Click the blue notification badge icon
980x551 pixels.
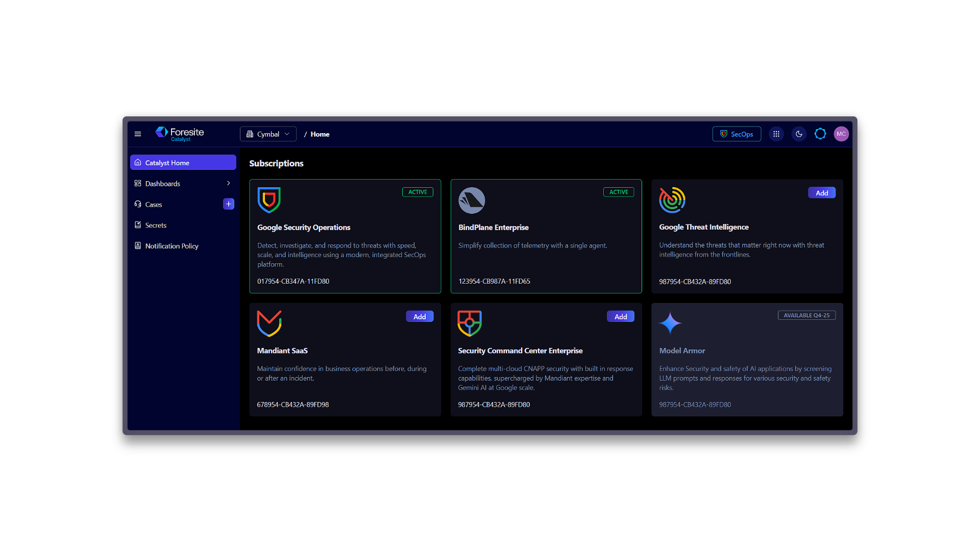(820, 134)
